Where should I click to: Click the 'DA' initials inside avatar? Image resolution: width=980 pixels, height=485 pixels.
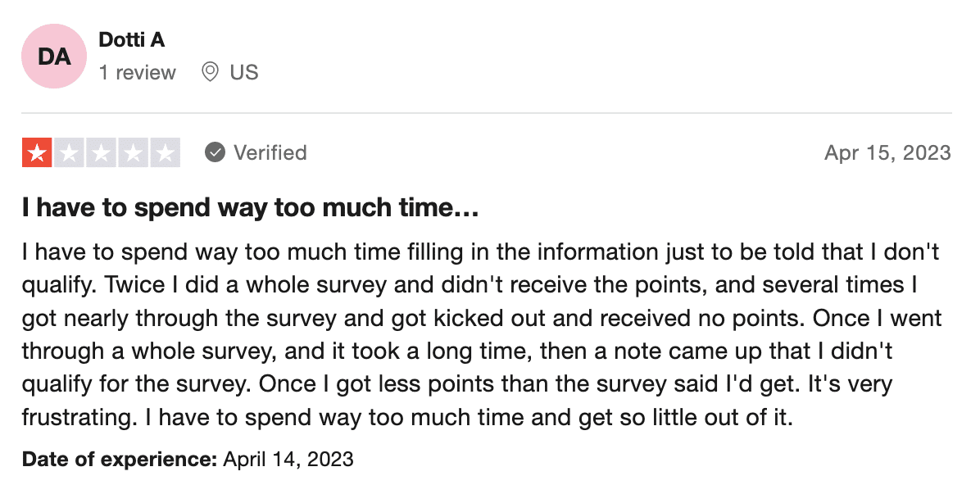[54, 57]
